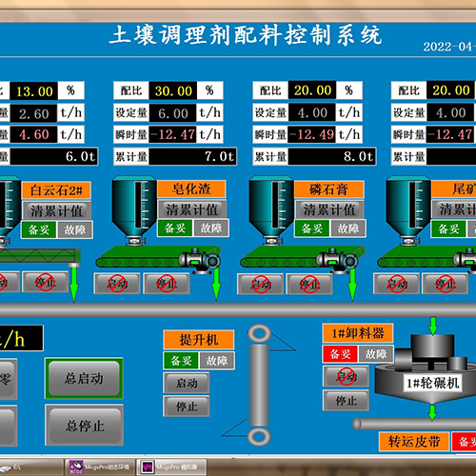Click the orange 转运皮带 label

tap(414, 441)
